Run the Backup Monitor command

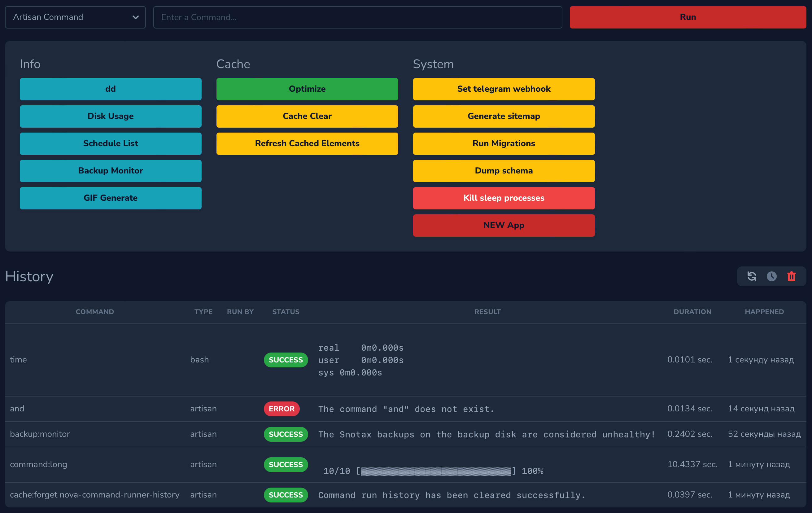point(111,171)
